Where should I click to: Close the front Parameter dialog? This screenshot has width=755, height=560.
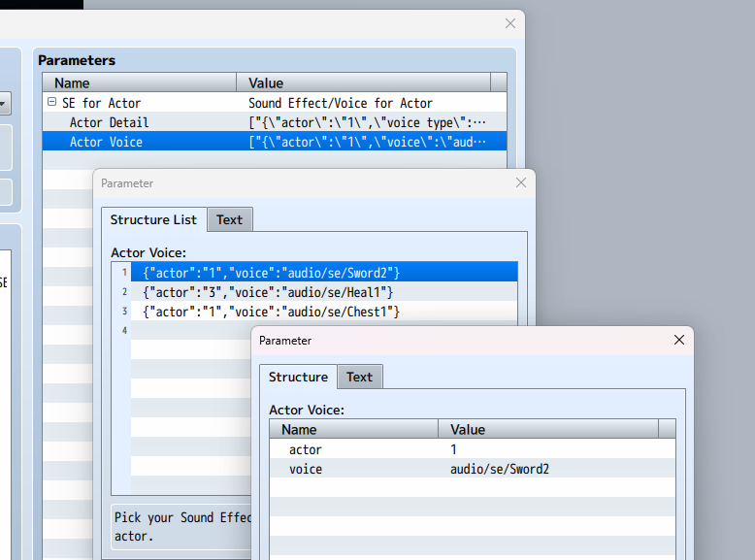pos(679,340)
